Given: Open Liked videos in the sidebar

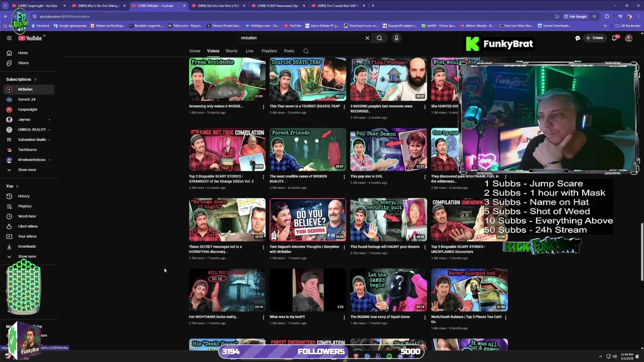Looking at the screenshot, I should click(29, 226).
